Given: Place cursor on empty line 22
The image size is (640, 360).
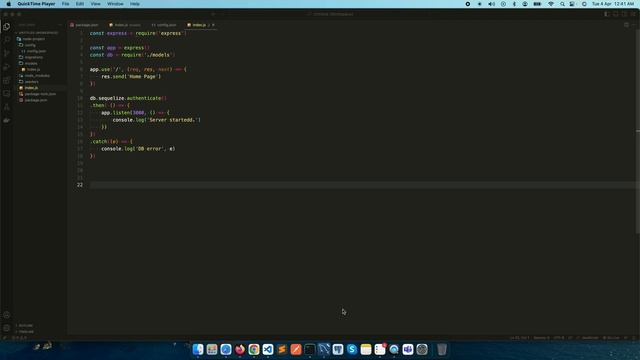Looking at the screenshot, I should coord(363,185).
